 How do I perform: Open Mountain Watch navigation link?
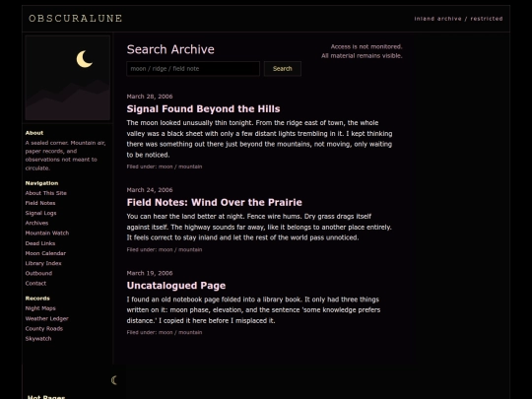pos(47,233)
